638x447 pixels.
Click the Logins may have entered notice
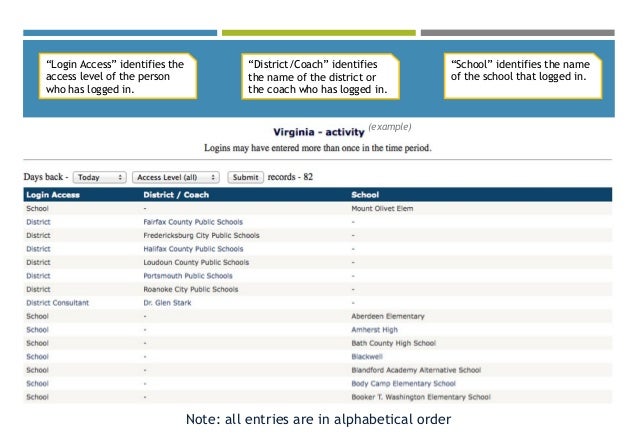(318, 148)
